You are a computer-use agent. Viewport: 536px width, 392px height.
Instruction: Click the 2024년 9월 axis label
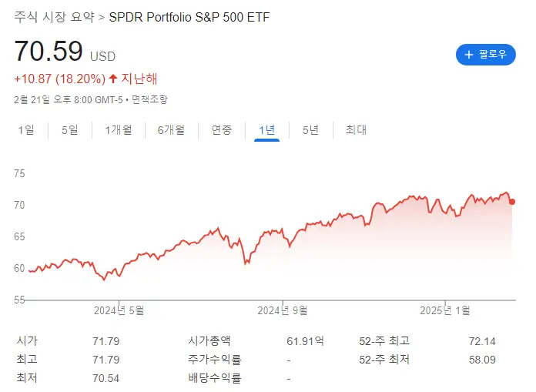pyautogui.click(x=283, y=310)
